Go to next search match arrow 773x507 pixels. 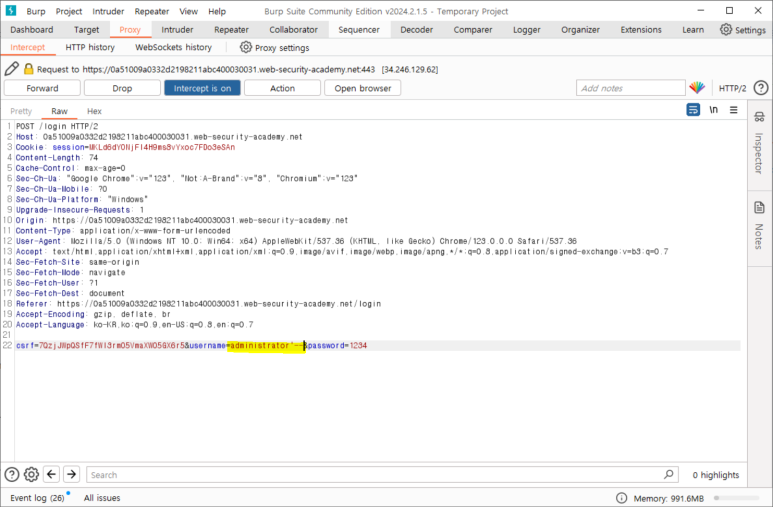71,474
